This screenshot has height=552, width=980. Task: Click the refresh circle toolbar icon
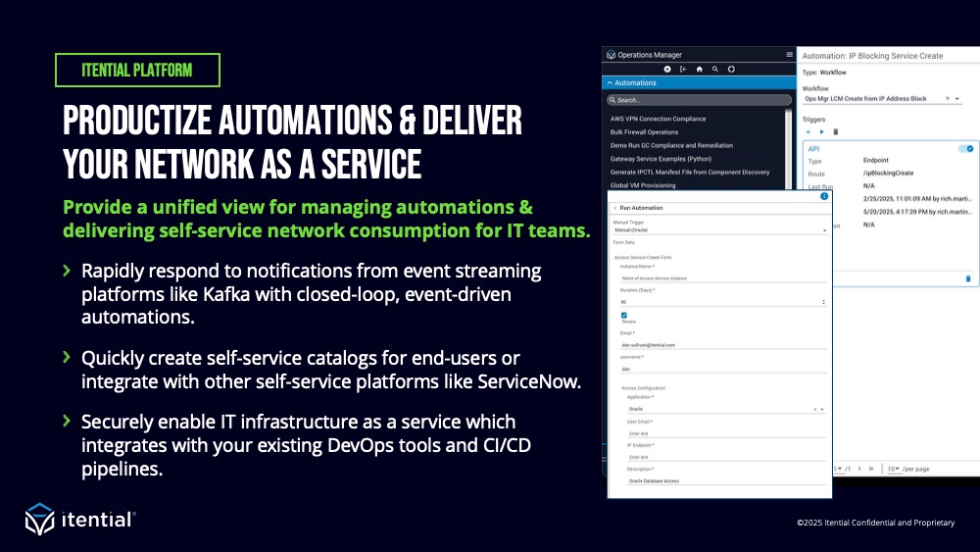click(731, 70)
